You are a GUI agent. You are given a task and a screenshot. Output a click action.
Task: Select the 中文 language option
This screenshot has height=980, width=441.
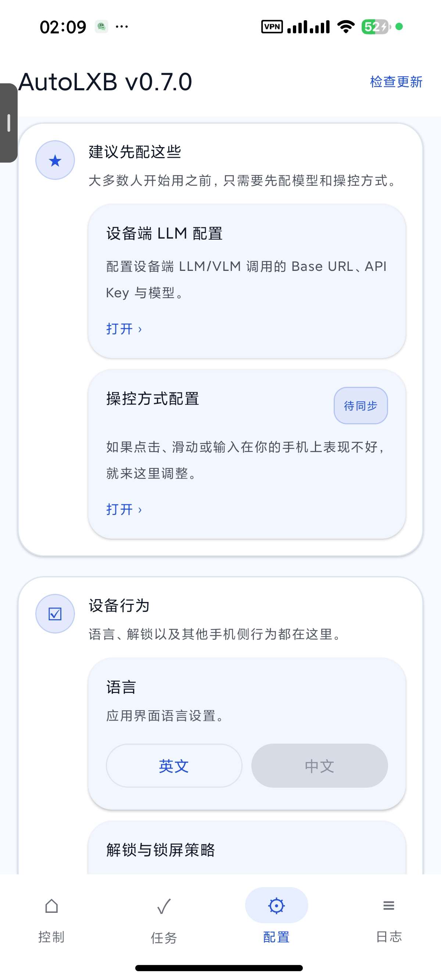coord(319,765)
